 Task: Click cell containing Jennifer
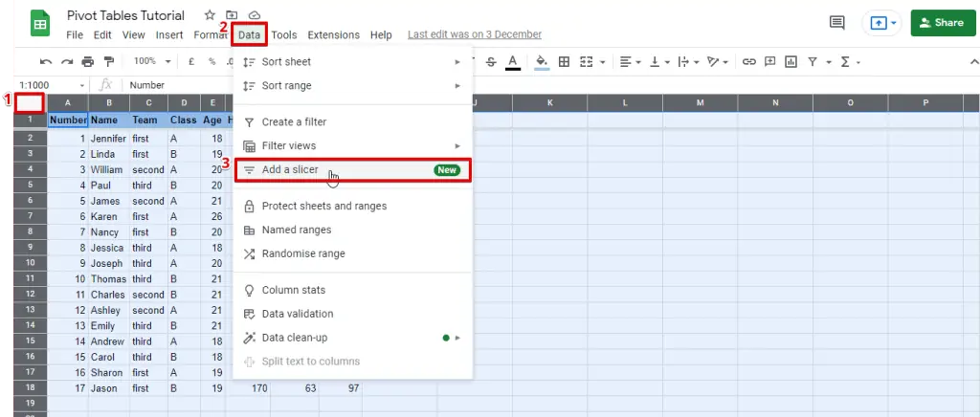[109, 139]
